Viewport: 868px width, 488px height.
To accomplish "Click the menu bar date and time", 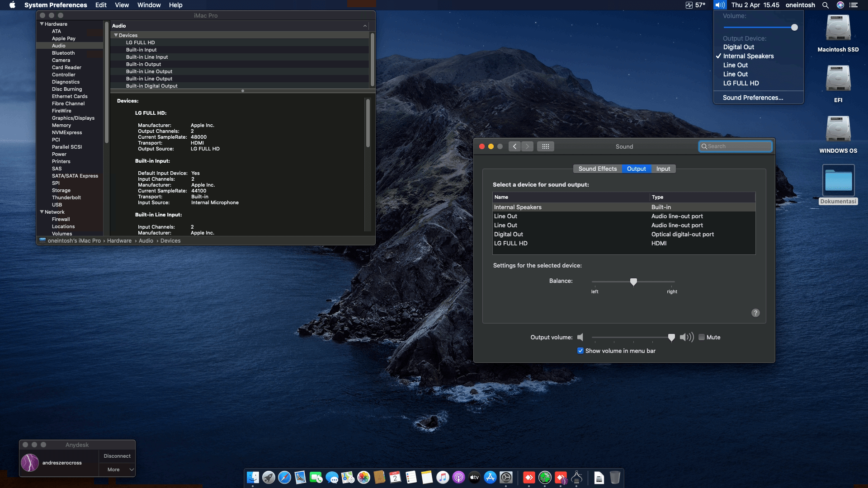I will (755, 5).
